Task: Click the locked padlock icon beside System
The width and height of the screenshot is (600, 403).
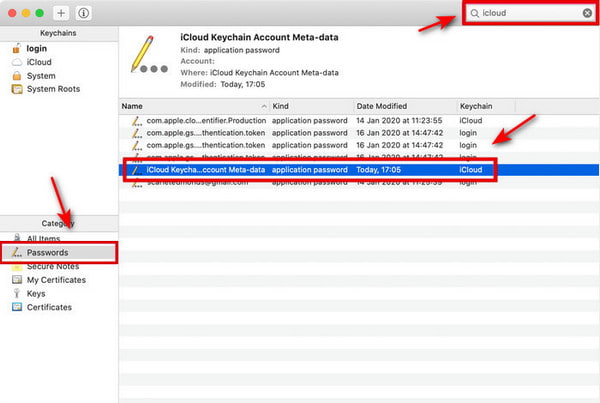Action: 17,75
